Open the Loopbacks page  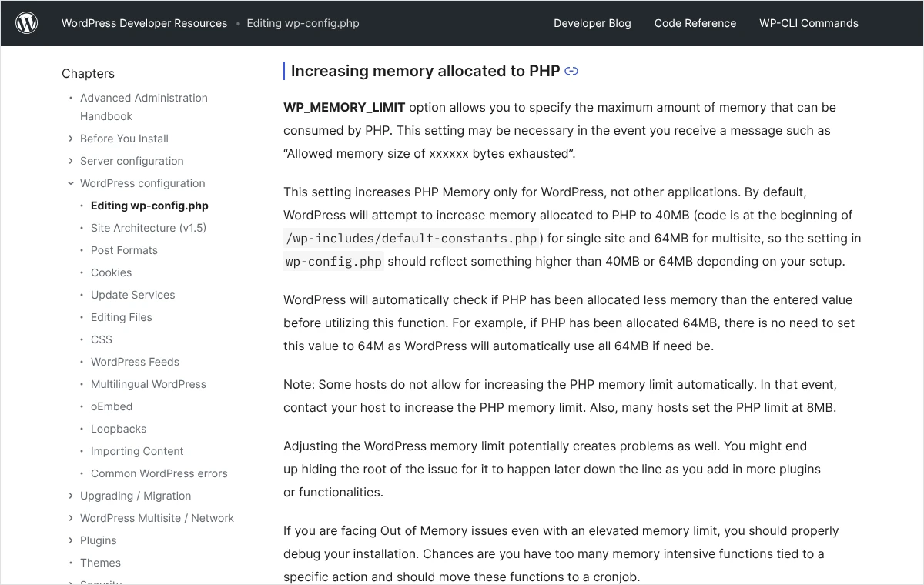(x=119, y=429)
